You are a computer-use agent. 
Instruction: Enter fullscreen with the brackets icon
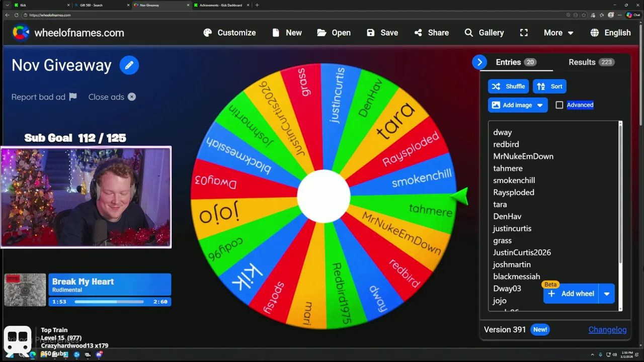click(524, 33)
